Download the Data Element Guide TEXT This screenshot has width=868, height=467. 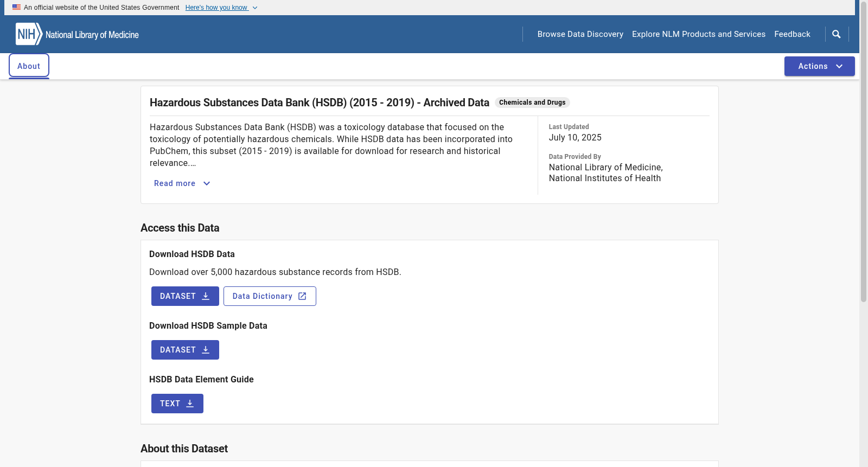click(x=177, y=404)
